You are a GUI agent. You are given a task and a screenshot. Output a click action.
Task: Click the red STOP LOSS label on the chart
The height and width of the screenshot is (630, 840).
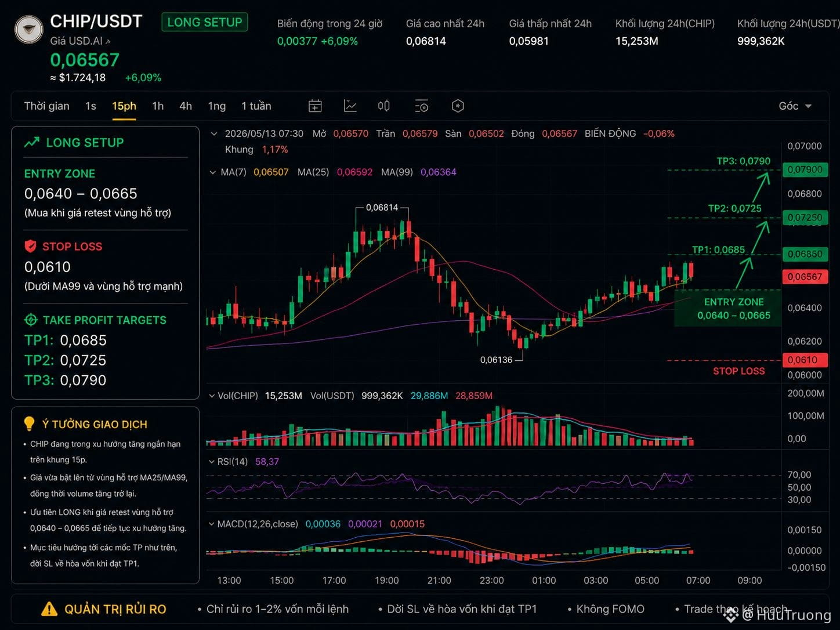point(738,371)
